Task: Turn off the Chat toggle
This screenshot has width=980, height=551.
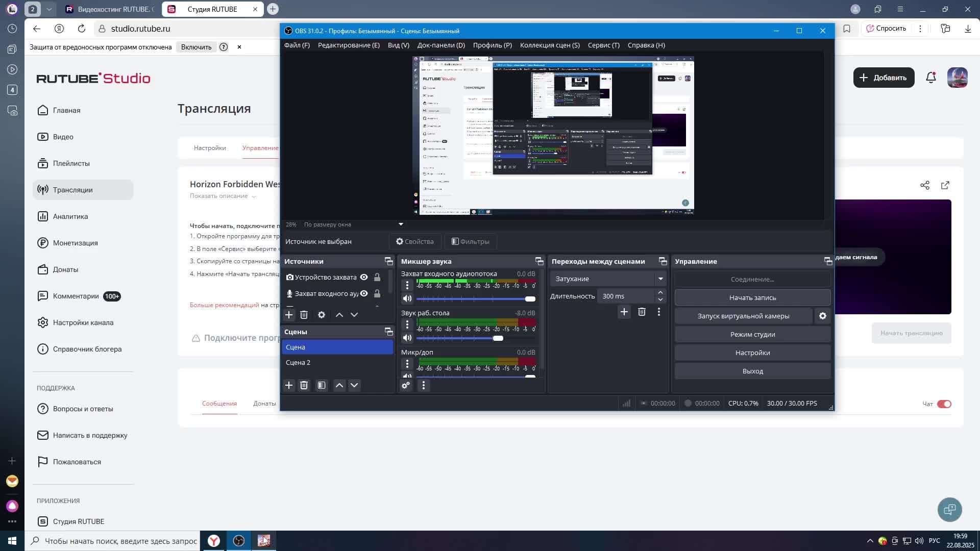Action: [x=944, y=404]
